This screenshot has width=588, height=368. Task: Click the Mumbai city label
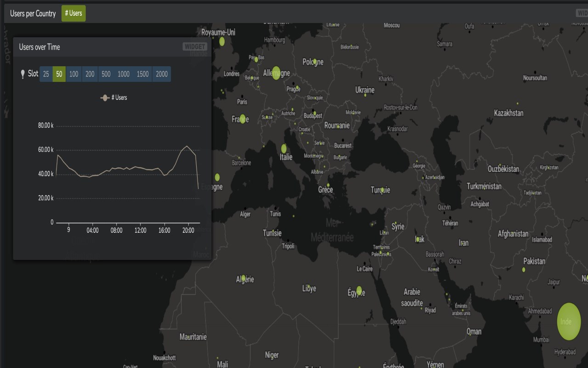click(x=541, y=339)
